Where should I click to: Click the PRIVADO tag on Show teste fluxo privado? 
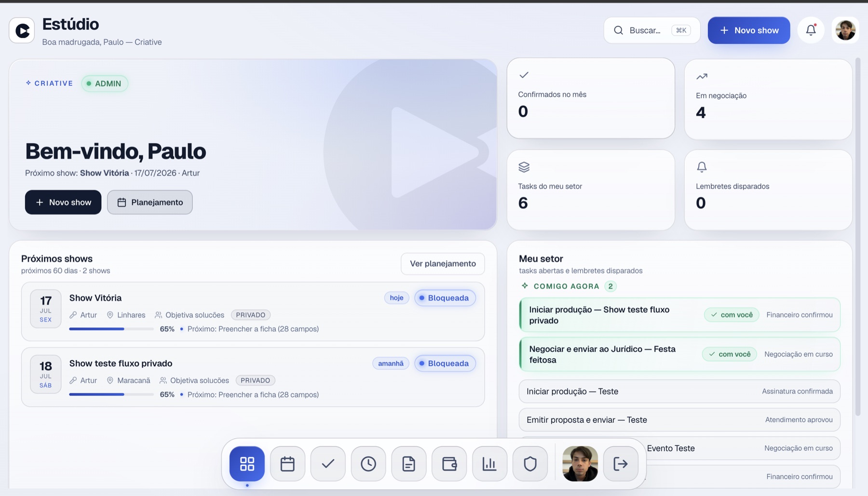tap(256, 380)
